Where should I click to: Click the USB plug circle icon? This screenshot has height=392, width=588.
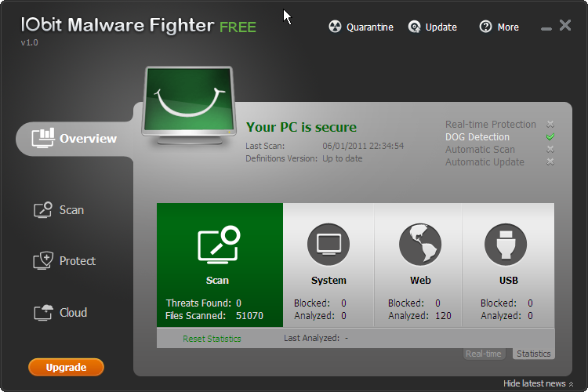(x=506, y=244)
